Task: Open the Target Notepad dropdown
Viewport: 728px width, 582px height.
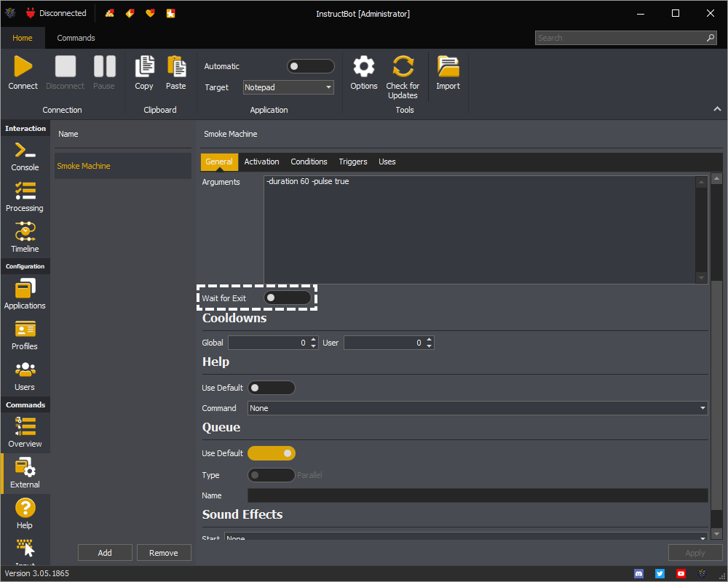Action: [288, 87]
